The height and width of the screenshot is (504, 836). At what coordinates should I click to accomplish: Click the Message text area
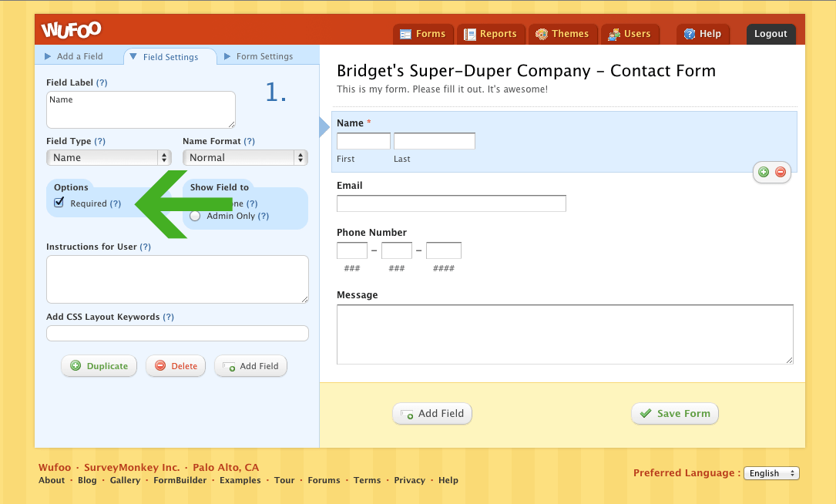(565, 334)
